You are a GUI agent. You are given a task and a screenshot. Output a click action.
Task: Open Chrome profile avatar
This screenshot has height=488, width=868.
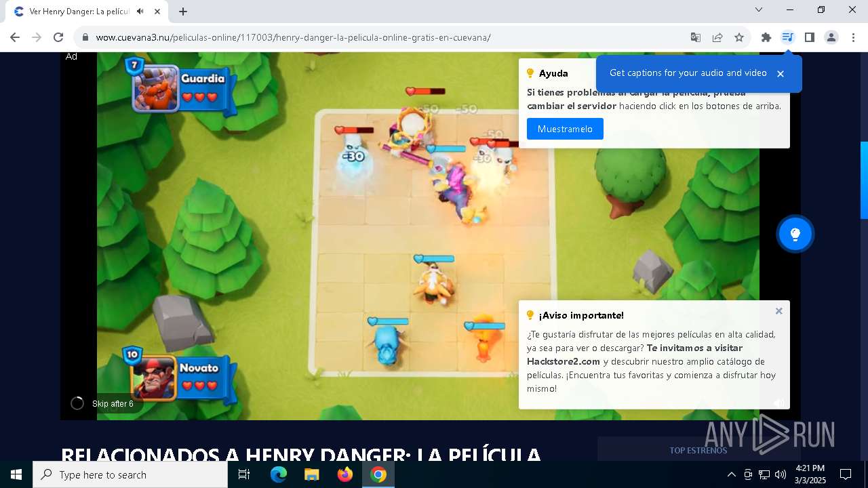pos(831,37)
